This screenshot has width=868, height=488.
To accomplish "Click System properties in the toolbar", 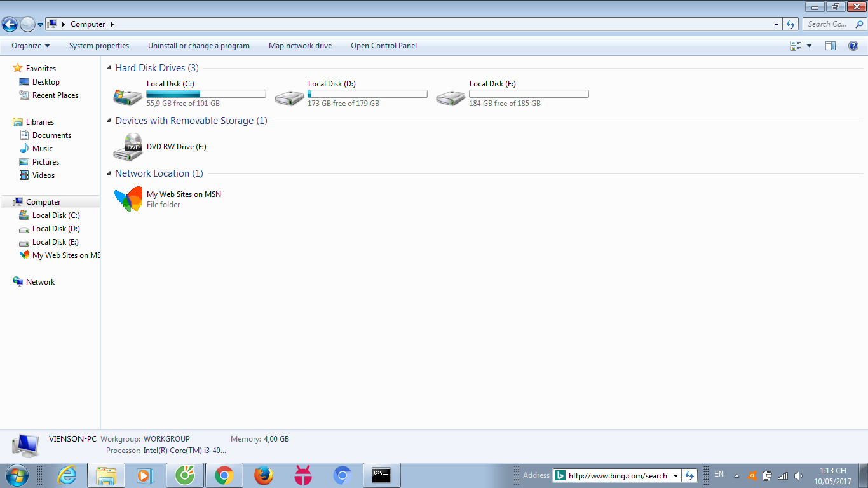I will [99, 46].
